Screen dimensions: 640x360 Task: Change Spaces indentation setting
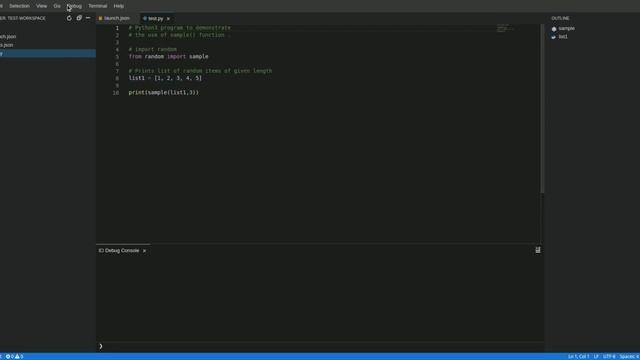(629, 357)
